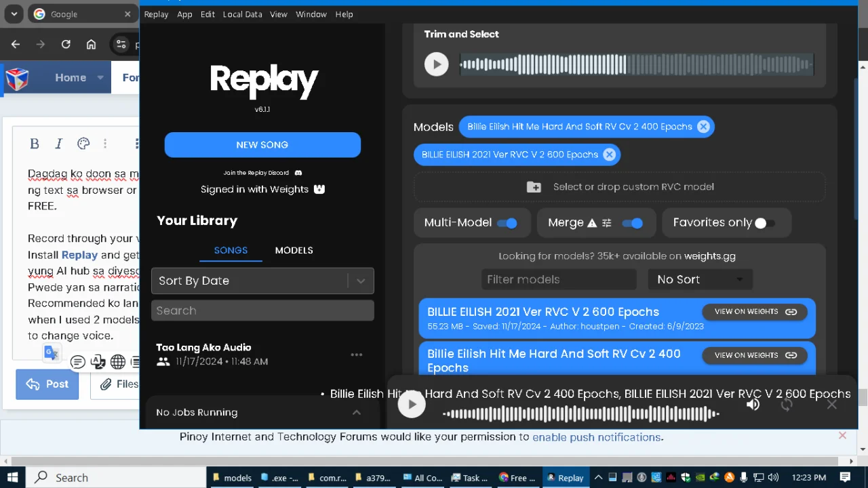Open options for Tao Lang Ako Audio
The width and height of the screenshot is (868, 488).
pos(357,354)
